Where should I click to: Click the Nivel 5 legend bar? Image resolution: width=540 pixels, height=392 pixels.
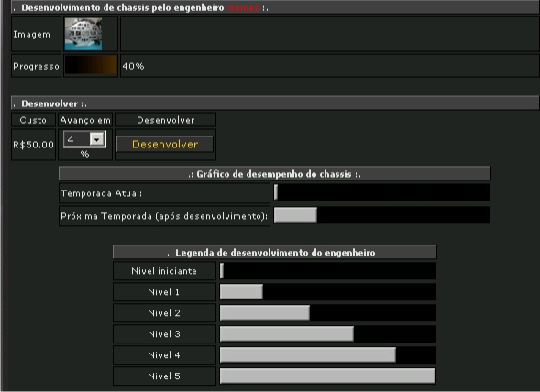(x=328, y=376)
